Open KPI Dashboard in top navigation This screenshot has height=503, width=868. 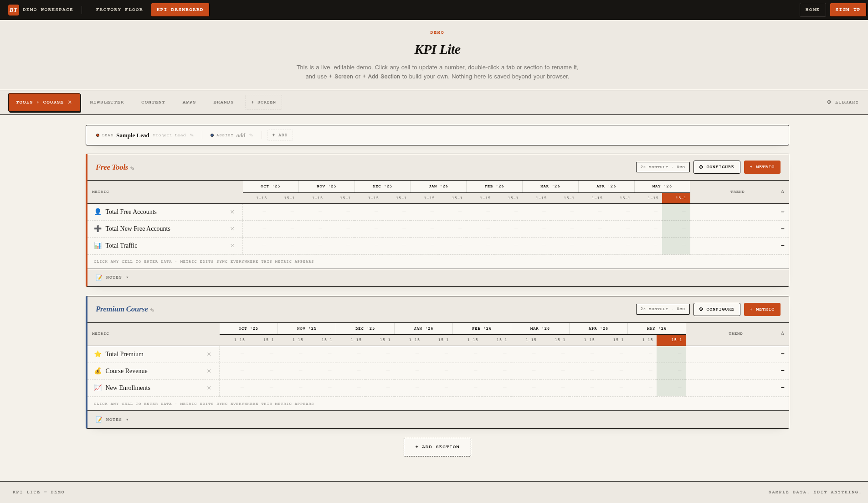[180, 10]
